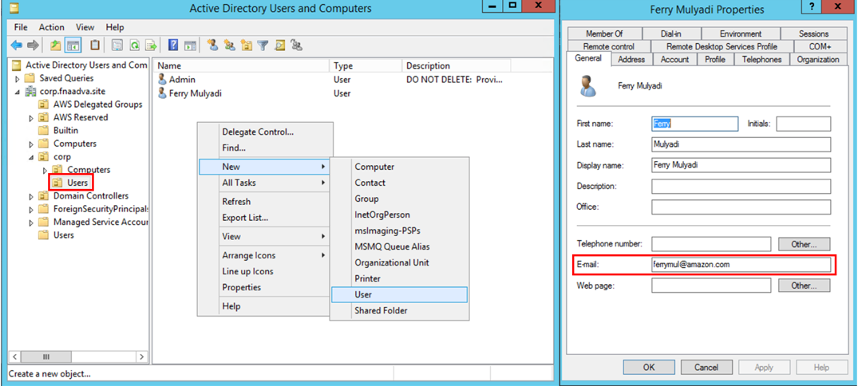Click the Admin user icon in list
Screen dimensions: 858x387
tap(162, 80)
